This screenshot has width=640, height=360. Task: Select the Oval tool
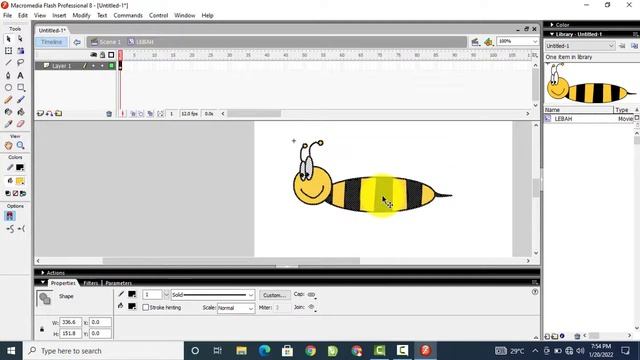(x=8, y=87)
